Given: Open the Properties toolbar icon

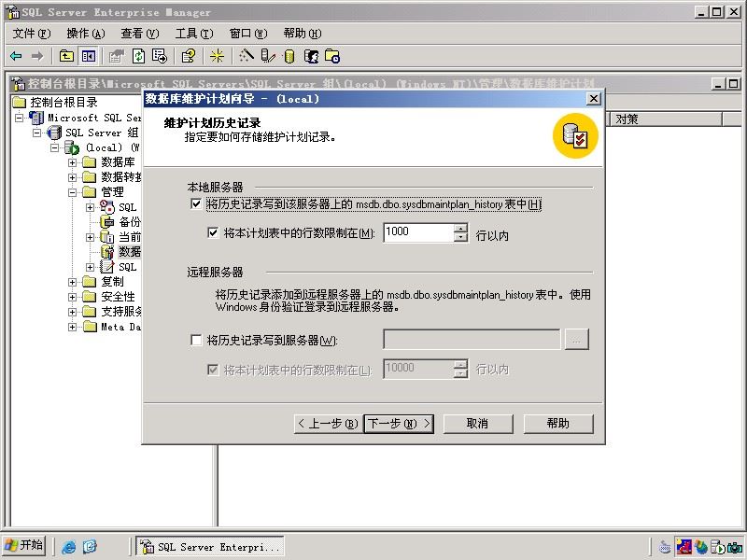Looking at the screenshot, I should (x=116, y=56).
